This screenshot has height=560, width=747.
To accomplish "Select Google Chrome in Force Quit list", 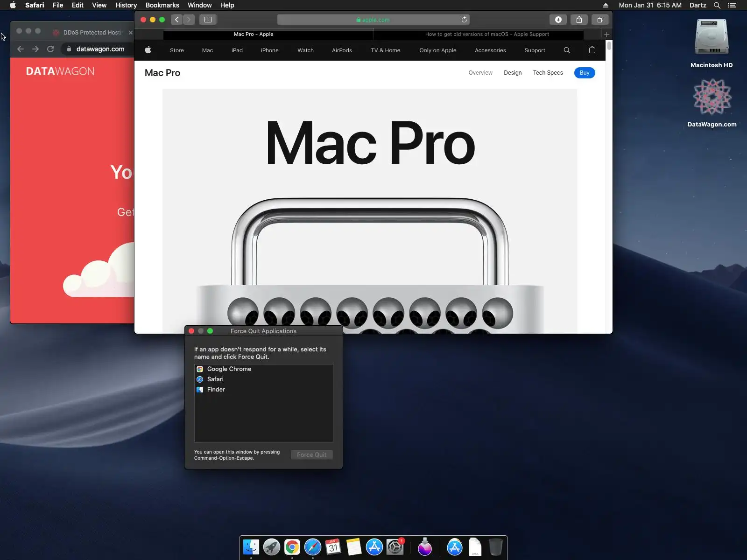I will pyautogui.click(x=264, y=369).
